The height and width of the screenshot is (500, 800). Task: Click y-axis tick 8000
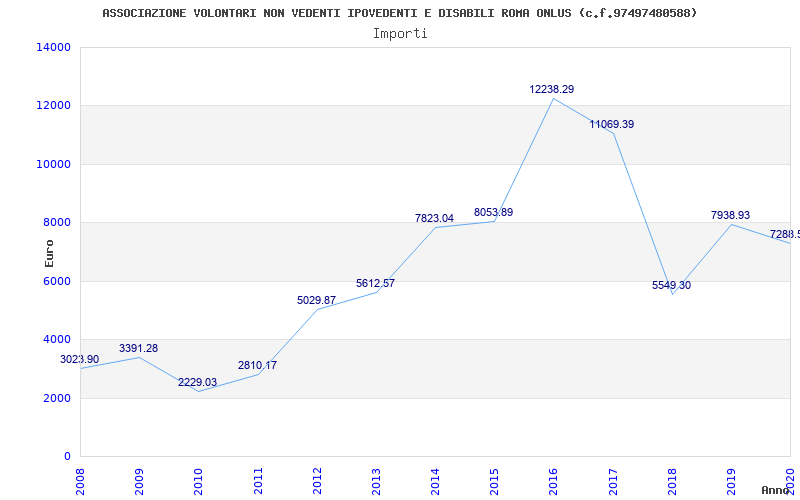(57, 222)
